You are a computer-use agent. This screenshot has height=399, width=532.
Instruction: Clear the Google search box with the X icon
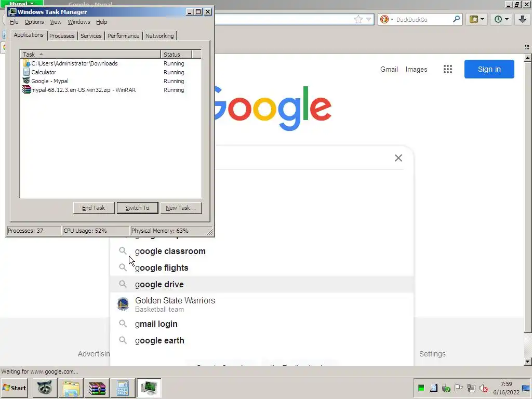pos(398,158)
